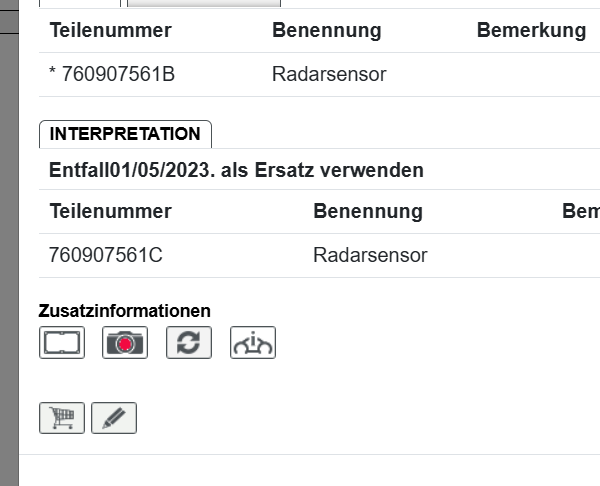
Task: Open the vehicle info icon
Action: click(253, 343)
